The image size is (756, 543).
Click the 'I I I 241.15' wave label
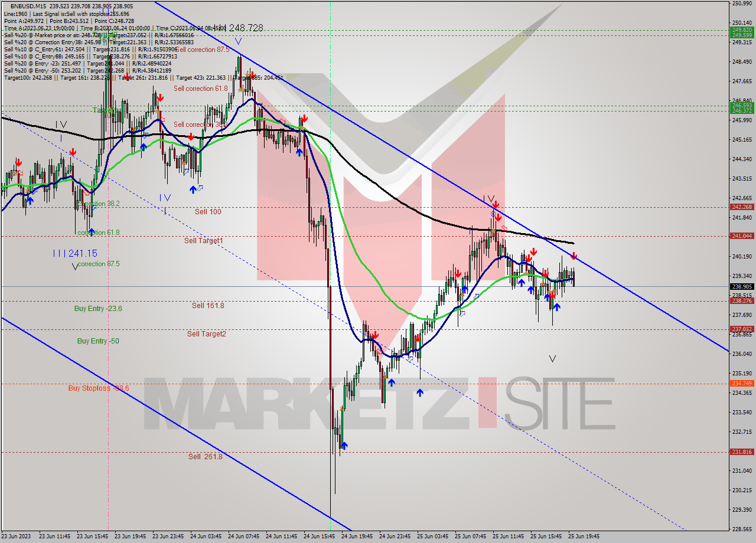(x=75, y=253)
